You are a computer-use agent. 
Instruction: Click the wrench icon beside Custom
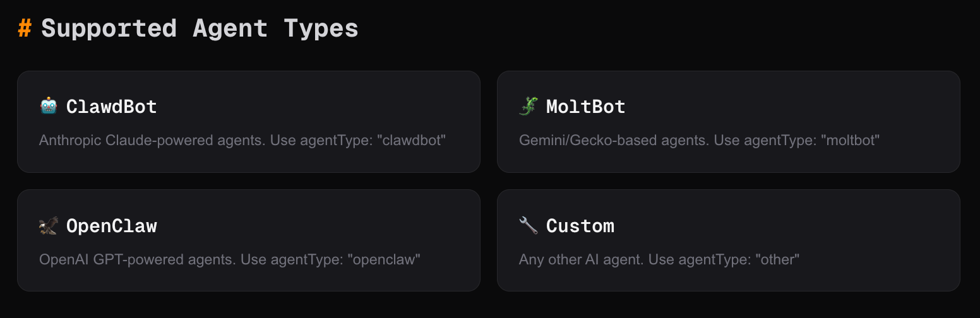528,225
